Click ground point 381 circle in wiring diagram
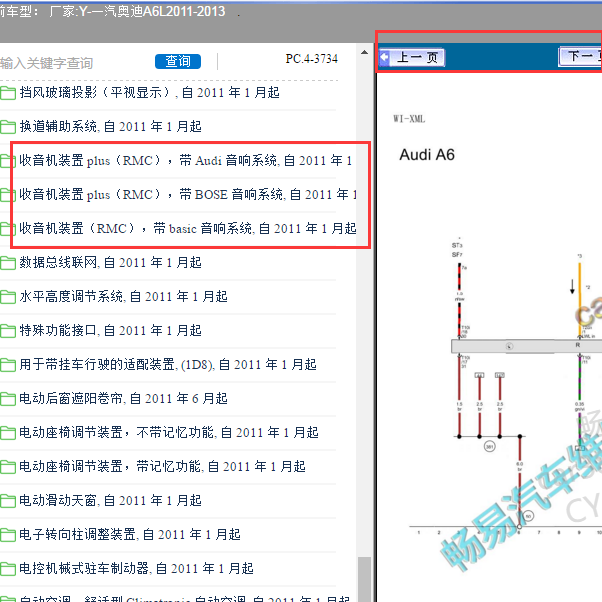Image resolution: width=602 pixels, height=602 pixels. point(490,447)
